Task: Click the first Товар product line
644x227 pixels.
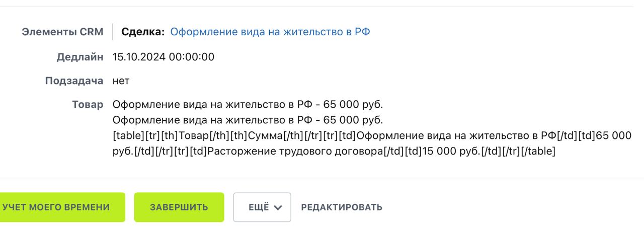Action: tap(248, 105)
